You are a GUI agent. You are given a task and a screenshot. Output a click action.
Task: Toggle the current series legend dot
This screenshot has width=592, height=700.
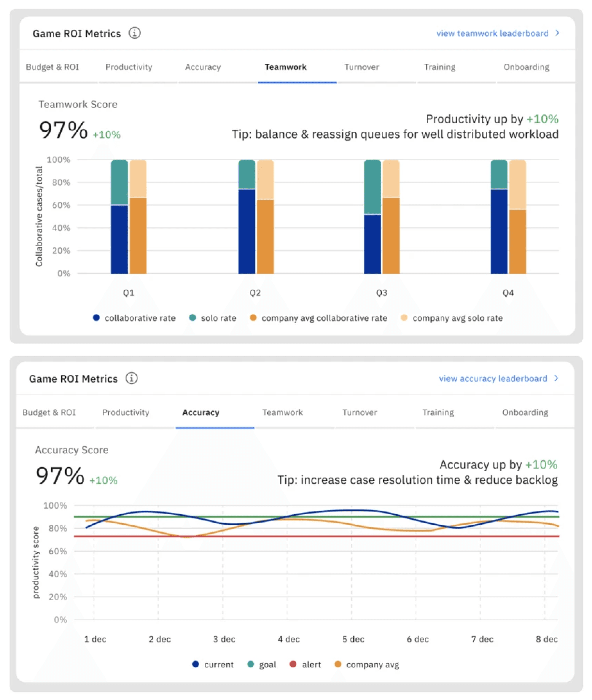click(x=196, y=664)
